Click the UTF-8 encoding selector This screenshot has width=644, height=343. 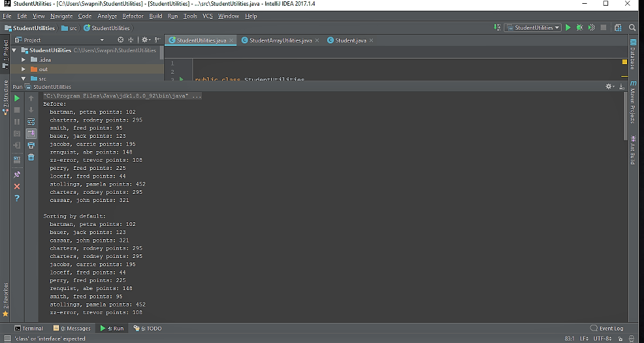point(603,339)
